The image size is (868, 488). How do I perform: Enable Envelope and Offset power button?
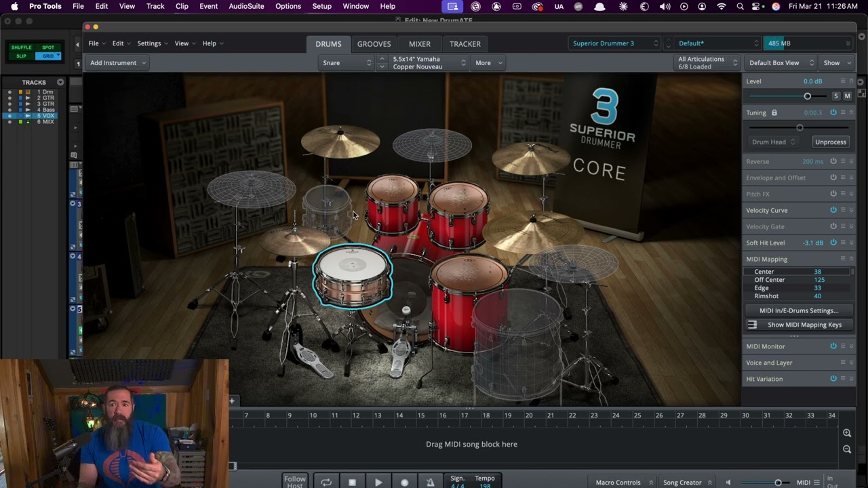coord(833,178)
